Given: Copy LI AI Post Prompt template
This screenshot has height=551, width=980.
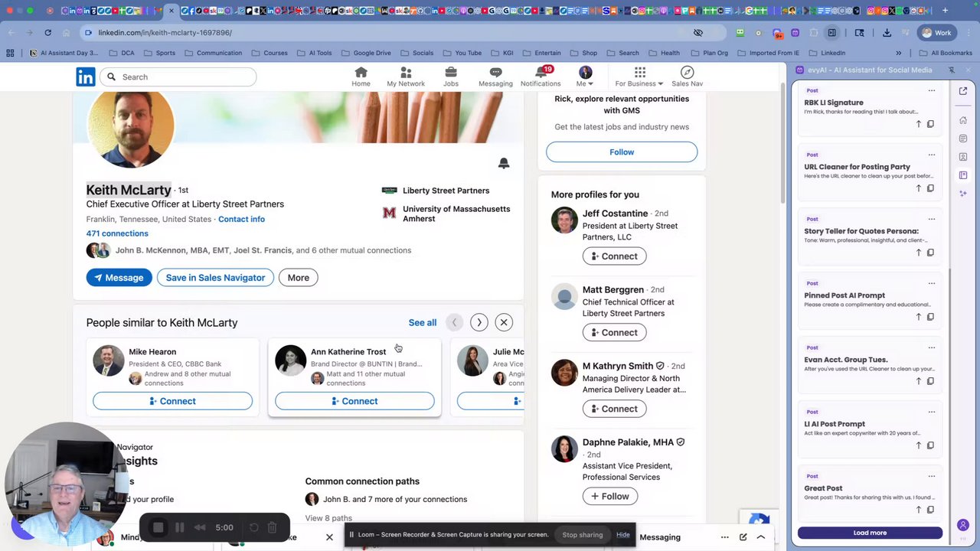Looking at the screenshot, I should coord(930,445).
